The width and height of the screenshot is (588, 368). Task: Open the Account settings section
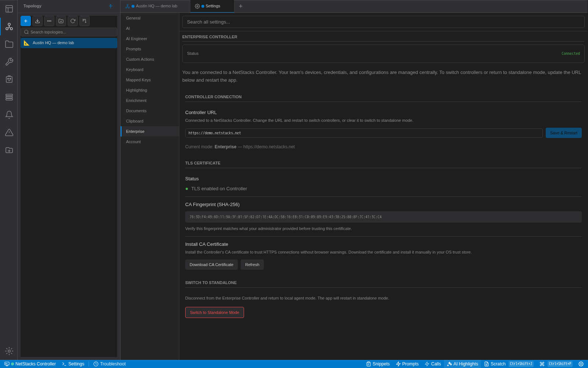(150, 142)
